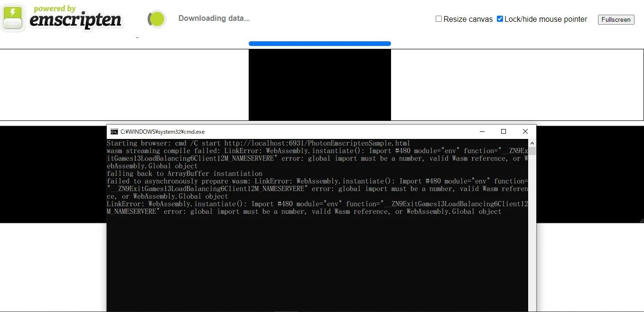Close the cmd.exe window
Screen dimensions: 644x312
pos(525,131)
